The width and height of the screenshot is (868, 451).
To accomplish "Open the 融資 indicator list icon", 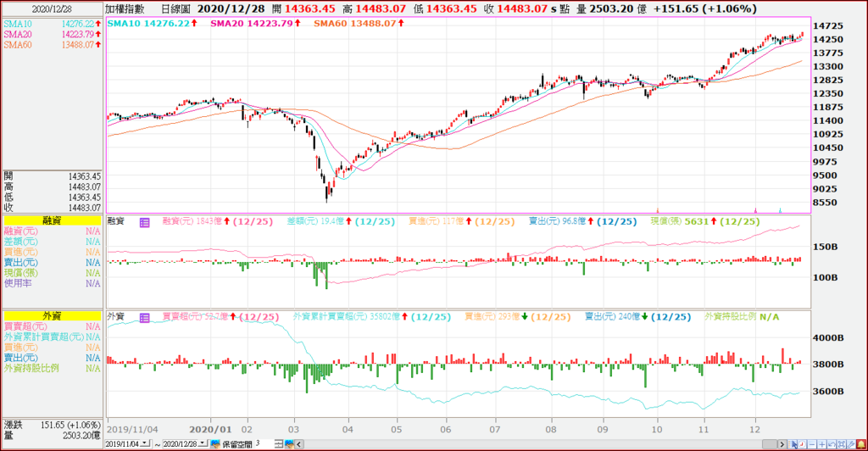I will [x=144, y=222].
